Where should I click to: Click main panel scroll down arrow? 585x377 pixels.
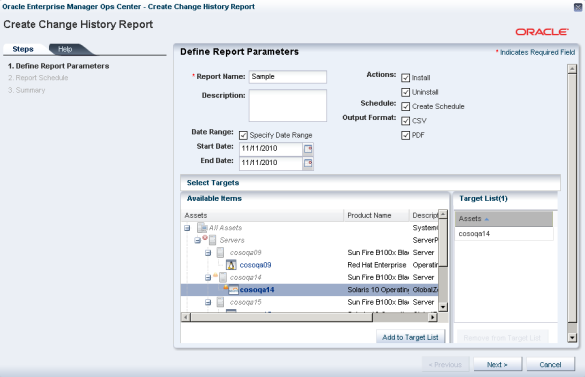click(x=572, y=337)
